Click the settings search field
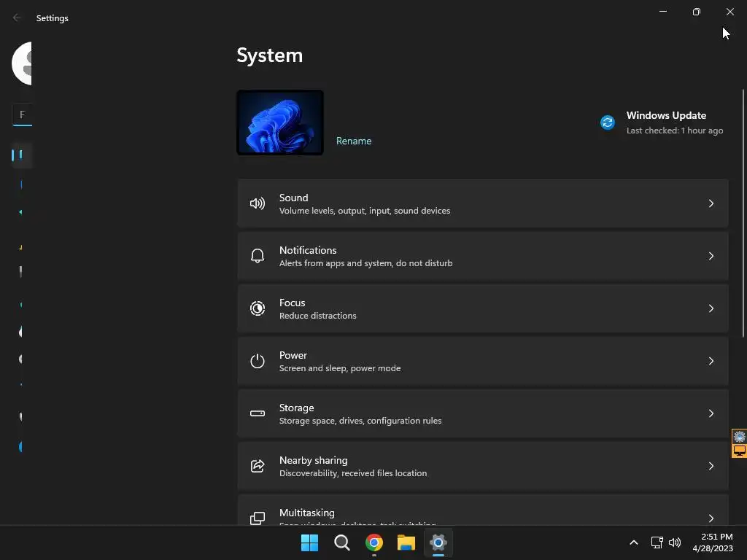The height and width of the screenshot is (560, 747). point(22,114)
